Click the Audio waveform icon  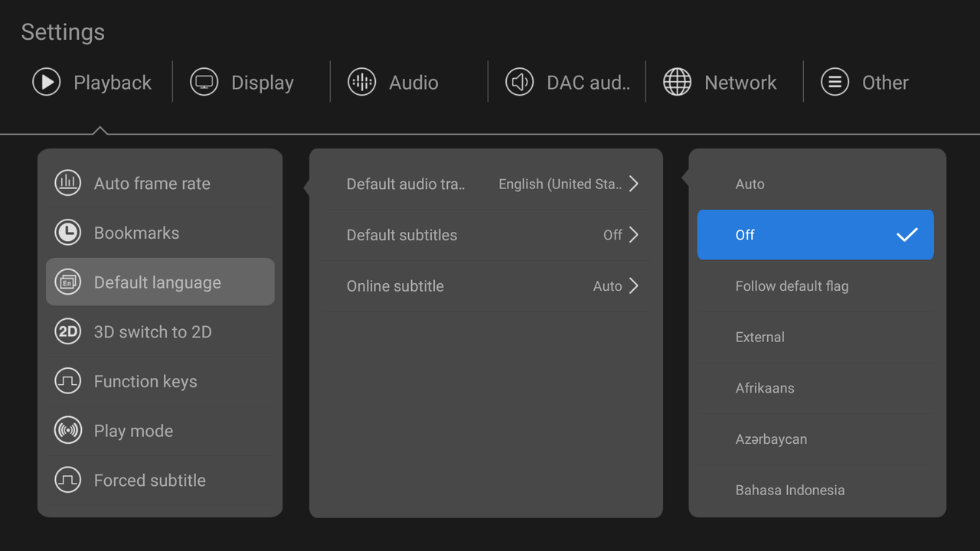point(362,82)
